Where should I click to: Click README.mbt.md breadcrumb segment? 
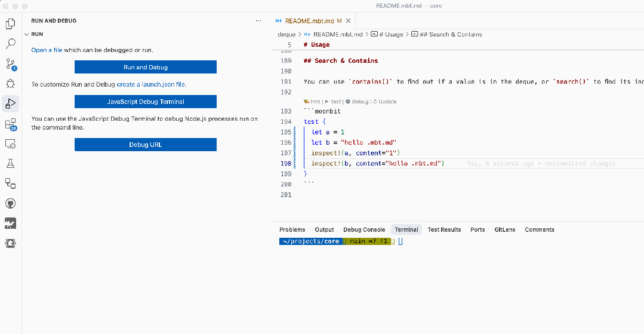tap(334, 34)
